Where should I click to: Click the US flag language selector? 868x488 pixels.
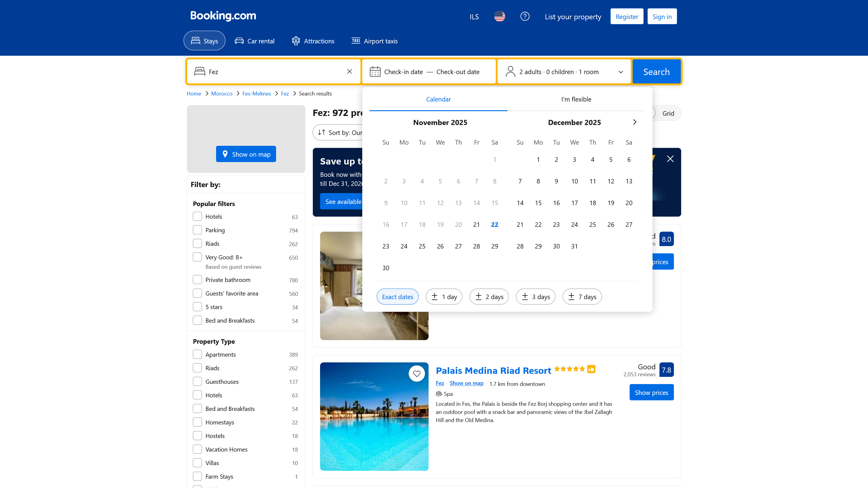499,16
